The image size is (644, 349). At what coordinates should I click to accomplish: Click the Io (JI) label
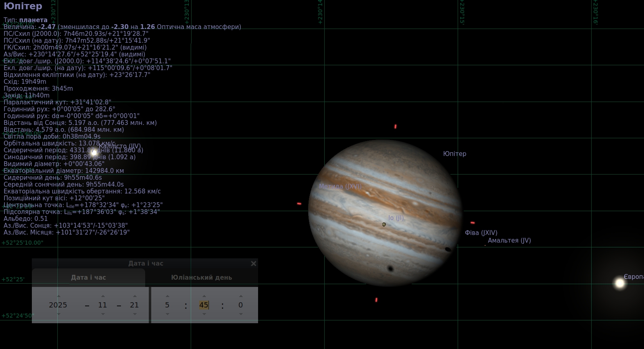(x=396, y=218)
